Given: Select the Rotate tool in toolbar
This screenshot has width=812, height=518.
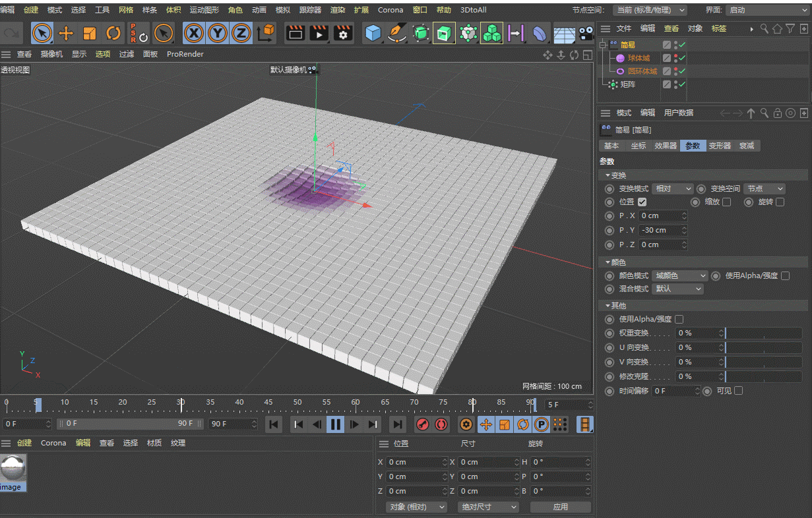Looking at the screenshot, I should 113,33.
